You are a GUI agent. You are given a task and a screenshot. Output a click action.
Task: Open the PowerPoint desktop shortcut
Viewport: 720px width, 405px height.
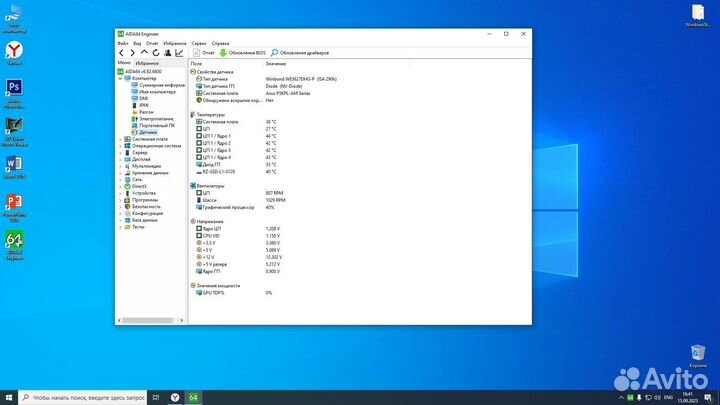(14, 208)
